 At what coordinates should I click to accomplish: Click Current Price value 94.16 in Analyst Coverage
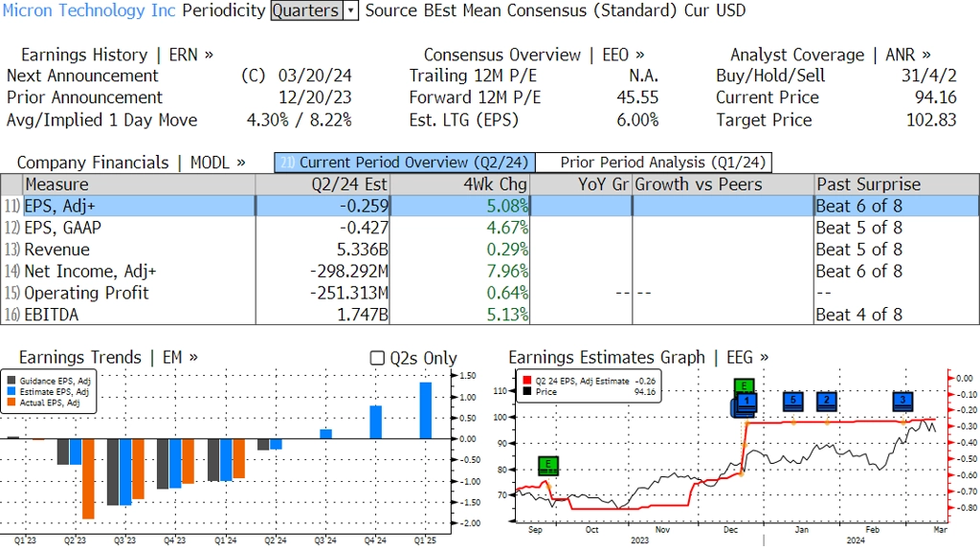pos(936,98)
